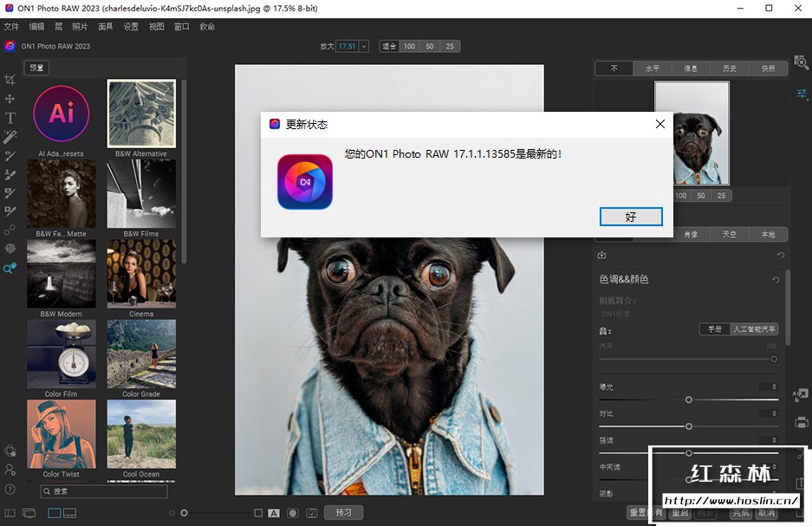
Task: Toggle the A compare view button
Action: [274, 513]
